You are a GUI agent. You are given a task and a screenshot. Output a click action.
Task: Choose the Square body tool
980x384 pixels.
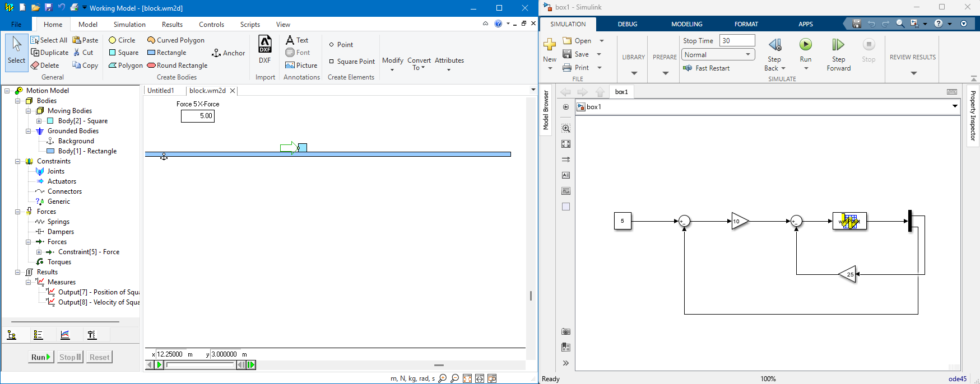point(123,53)
